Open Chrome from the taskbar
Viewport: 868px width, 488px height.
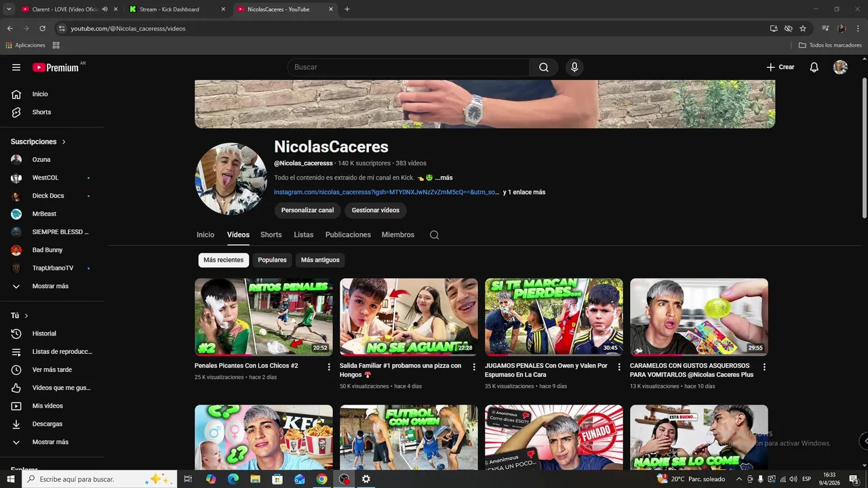321,479
